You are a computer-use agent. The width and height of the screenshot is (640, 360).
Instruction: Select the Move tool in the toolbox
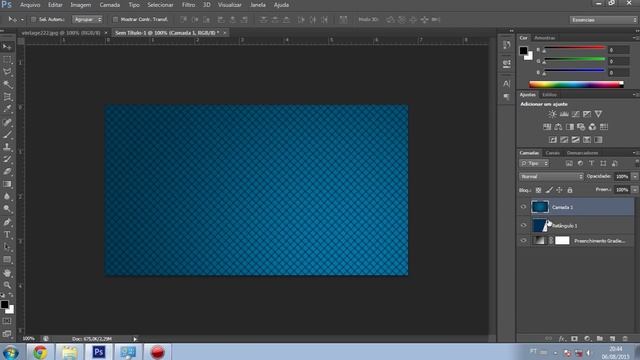(x=7, y=47)
